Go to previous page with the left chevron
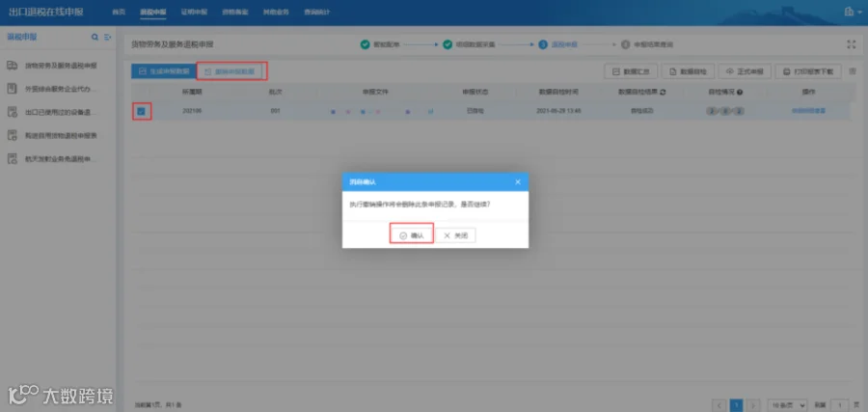Image resolution: width=868 pixels, height=412 pixels. [719, 405]
